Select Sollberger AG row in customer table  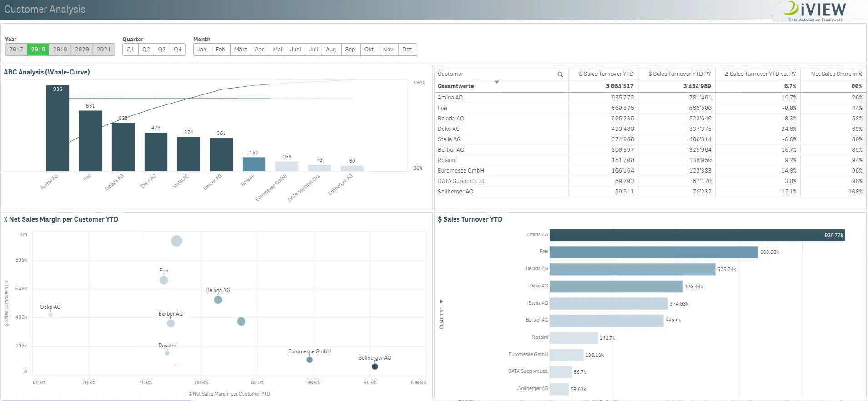pos(649,192)
